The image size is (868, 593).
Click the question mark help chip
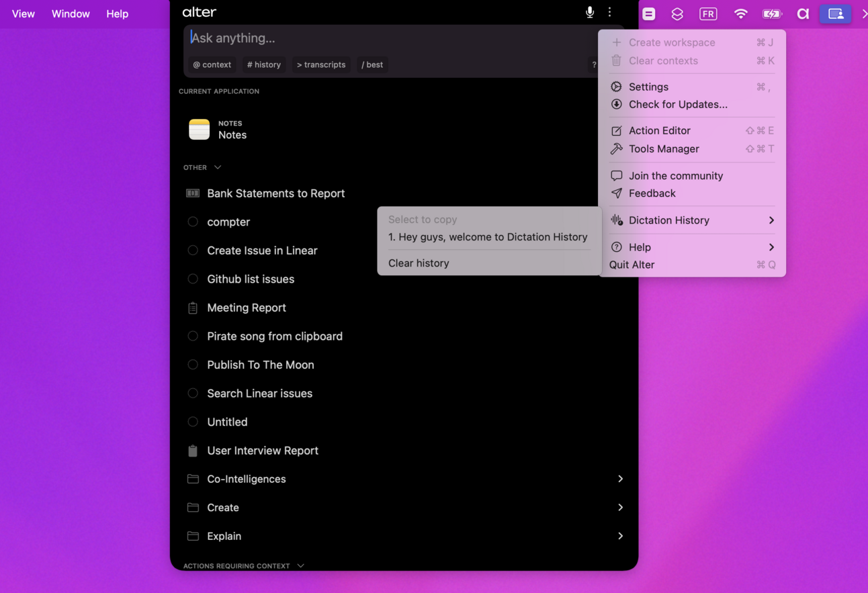pos(594,65)
